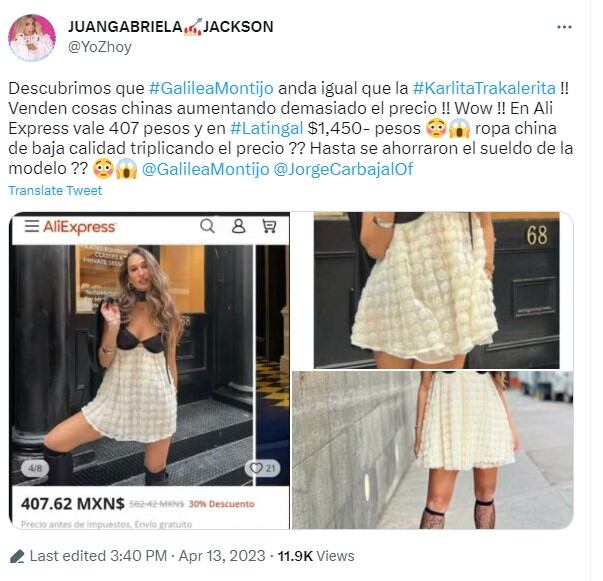Open the AliExpress account user icon

(x=238, y=226)
